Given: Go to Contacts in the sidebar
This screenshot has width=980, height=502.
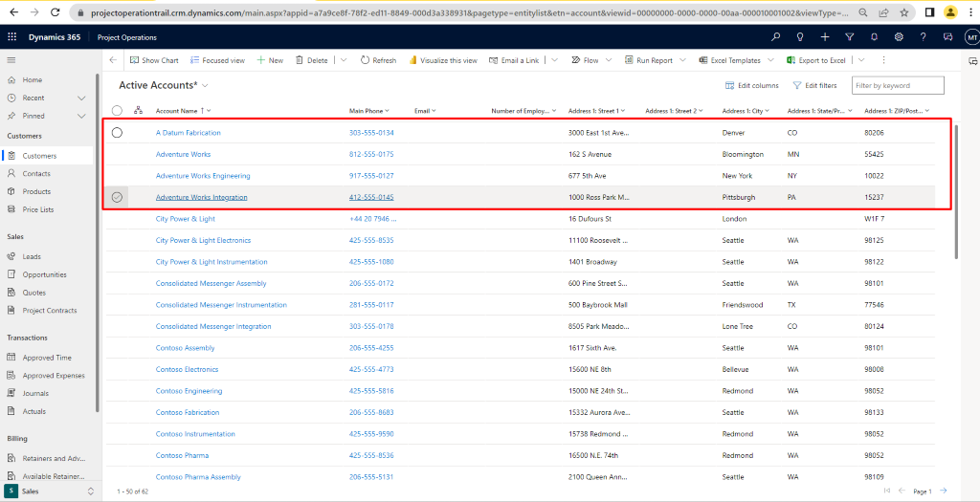Looking at the screenshot, I should 36,174.
